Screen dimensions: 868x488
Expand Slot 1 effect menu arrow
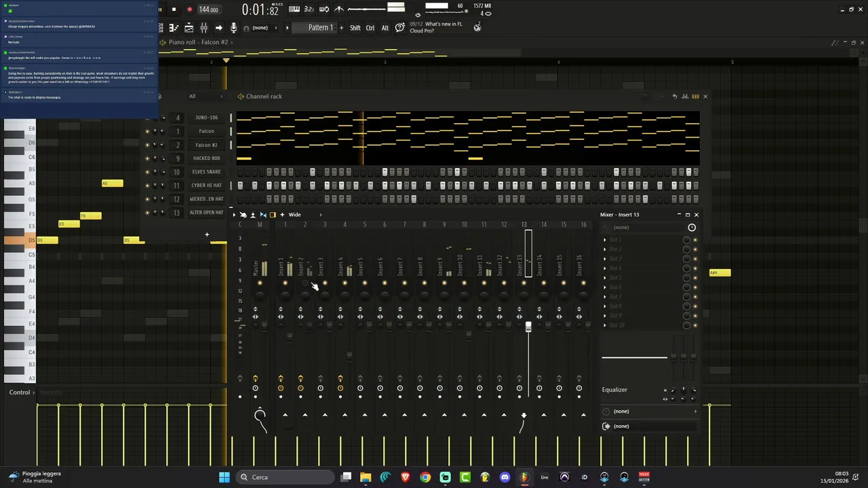[x=605, y=240]
